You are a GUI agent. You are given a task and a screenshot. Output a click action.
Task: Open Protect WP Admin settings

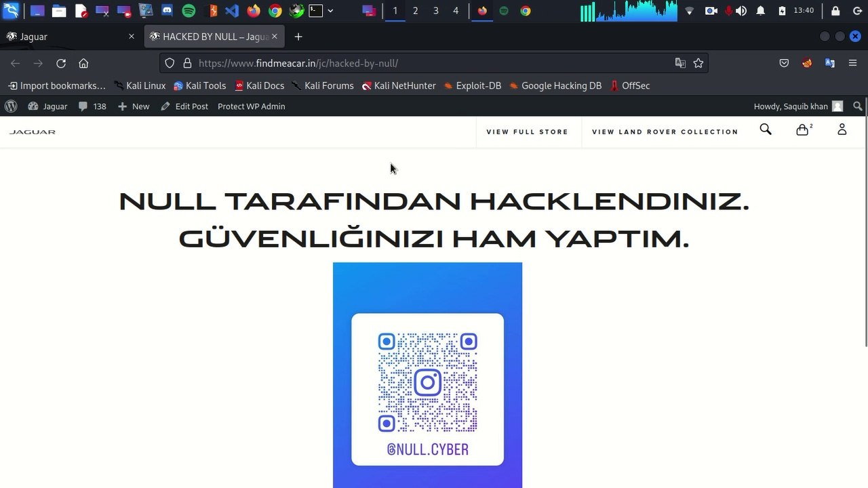click(x=252, y=106)
